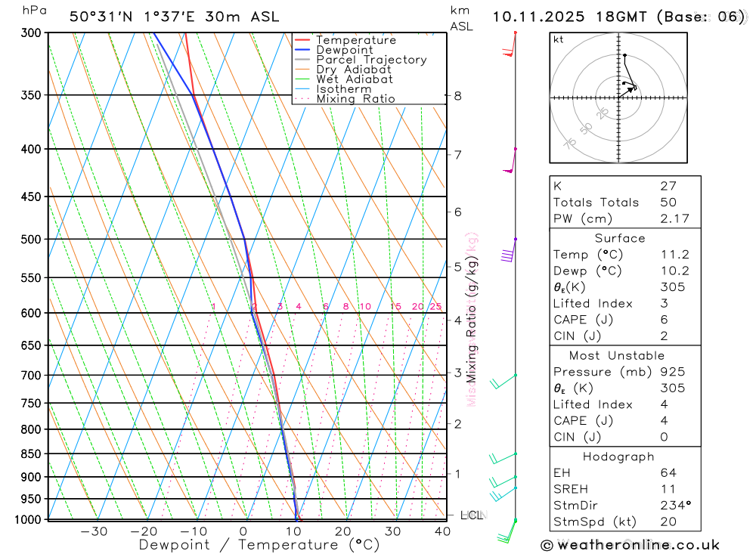This screenshot has height=554, width=756.
Task: Click the red Temperature legend line
Action: (x=302, y=40)
